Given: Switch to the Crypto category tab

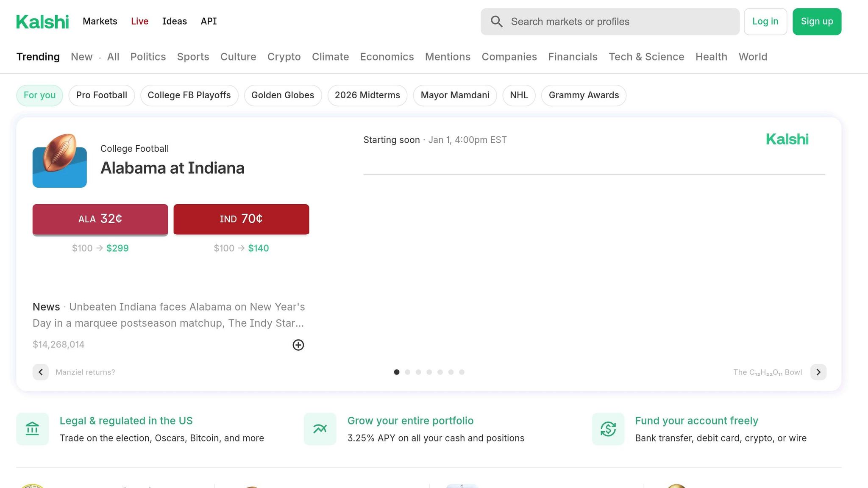Looking at the screenshot, I should [x=284, y=57].
